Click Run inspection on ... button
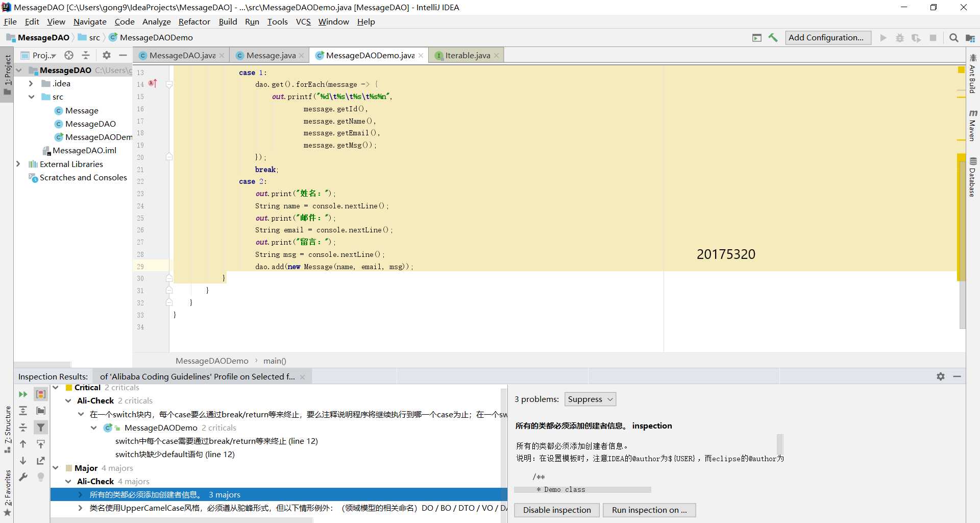Image resolution: width=980 pixels, height=523 pixels. tap(649, 510)
